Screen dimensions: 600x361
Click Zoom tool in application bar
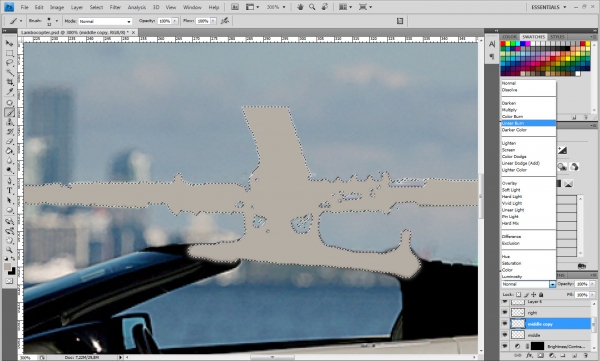(x=312, y=7)
